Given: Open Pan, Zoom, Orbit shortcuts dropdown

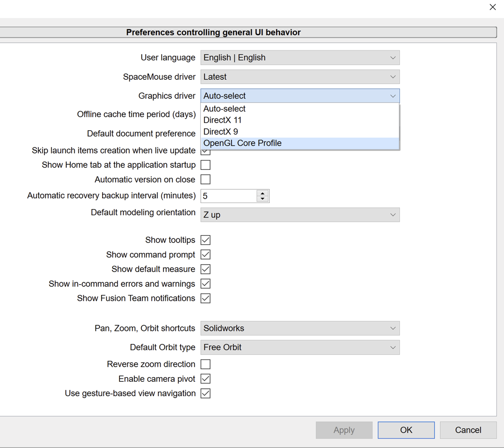Looking at the screenshot, I should [300, 328].
